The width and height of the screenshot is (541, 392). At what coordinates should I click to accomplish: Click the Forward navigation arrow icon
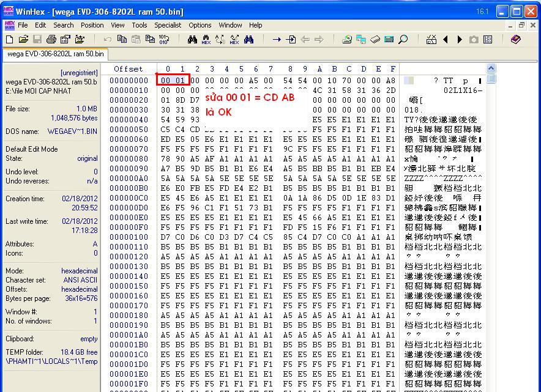coord(319,40)
